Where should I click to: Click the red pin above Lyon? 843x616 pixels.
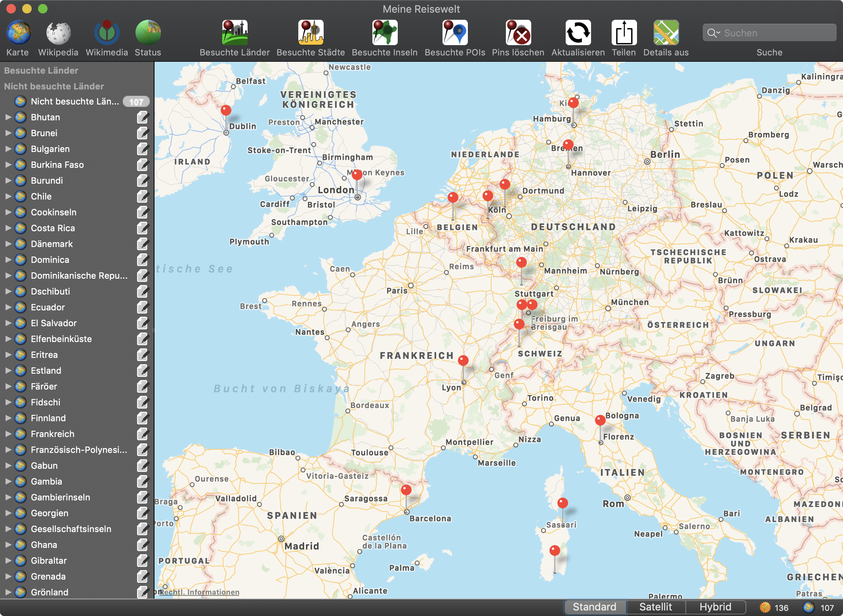point(463,360)
